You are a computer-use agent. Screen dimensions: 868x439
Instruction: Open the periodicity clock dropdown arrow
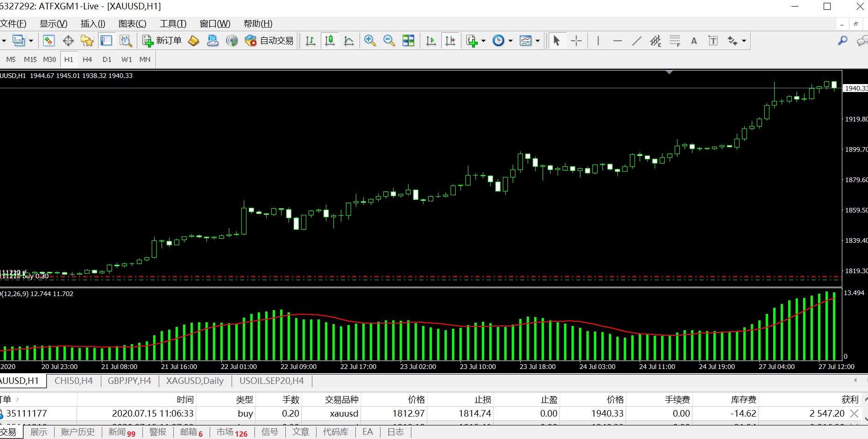pos(510,41)
